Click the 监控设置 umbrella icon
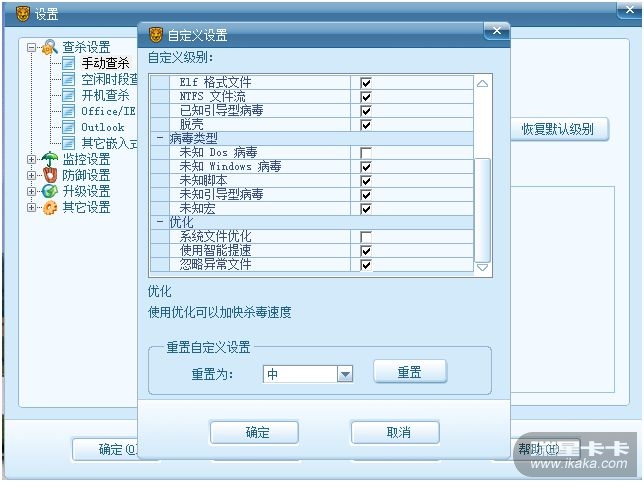This screenshot has height=482, width=644. [x=50, y=159]
